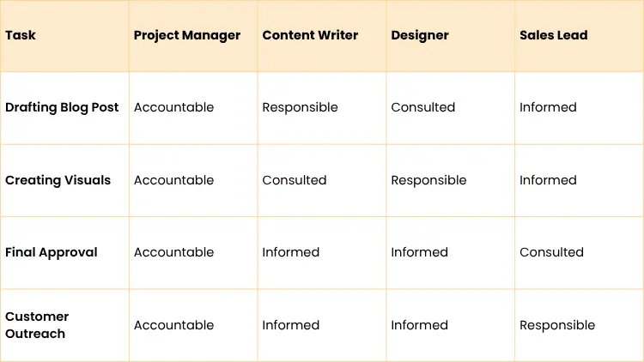Select the Designer column header
Screen dimensions: 644x362
coord(420,35)
